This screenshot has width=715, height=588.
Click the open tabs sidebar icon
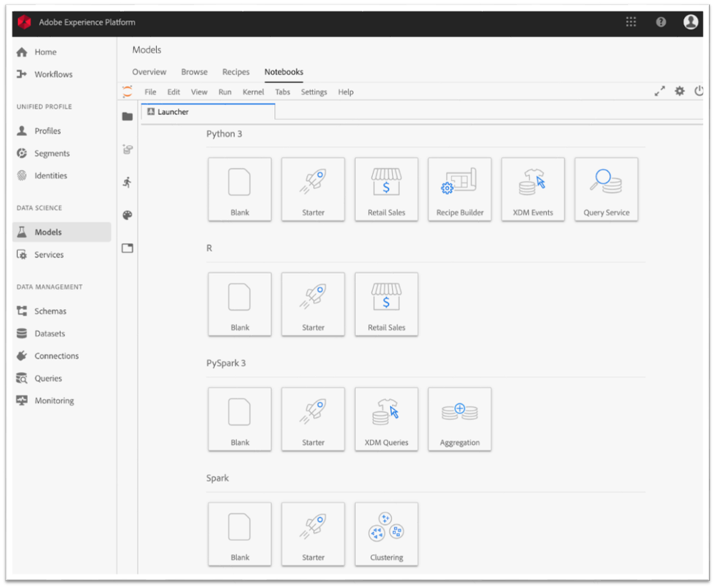(127, 248)
